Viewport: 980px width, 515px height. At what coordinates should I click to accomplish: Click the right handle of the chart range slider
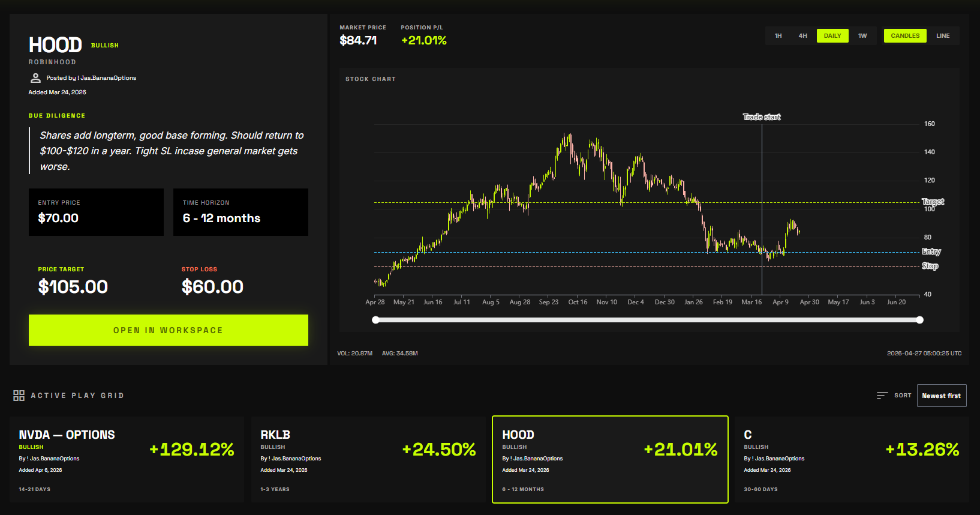pyautogui.click(x=920, y=320)
